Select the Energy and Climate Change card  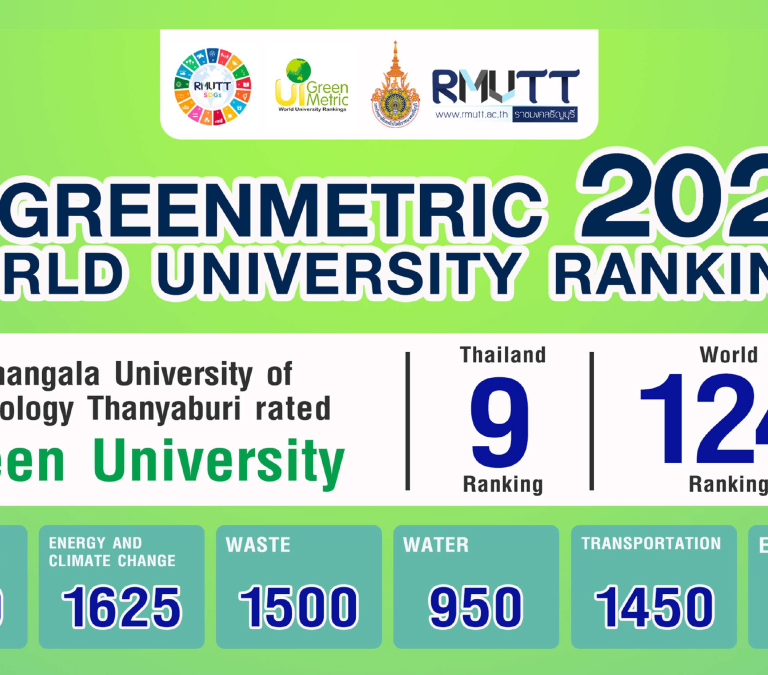[x=121, y=587]
